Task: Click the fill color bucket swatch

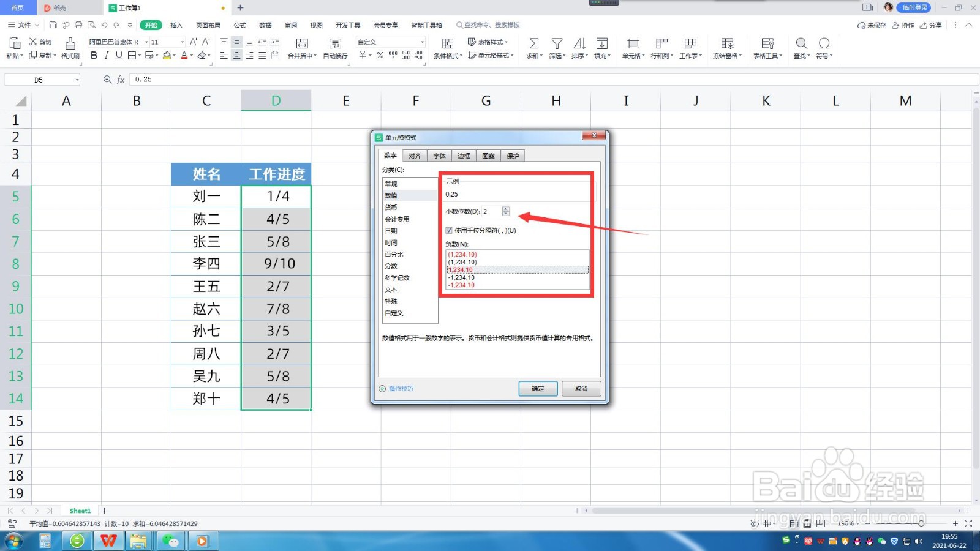Action: (166, 56)
